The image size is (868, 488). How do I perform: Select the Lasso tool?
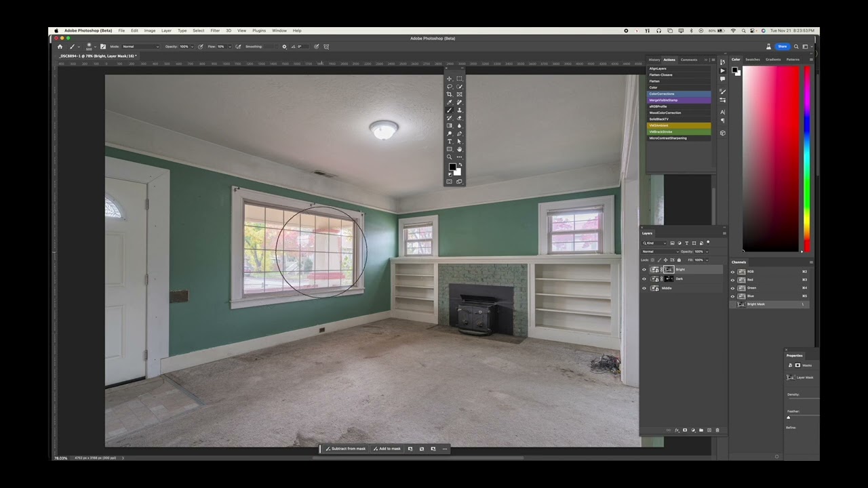[449, 86]
